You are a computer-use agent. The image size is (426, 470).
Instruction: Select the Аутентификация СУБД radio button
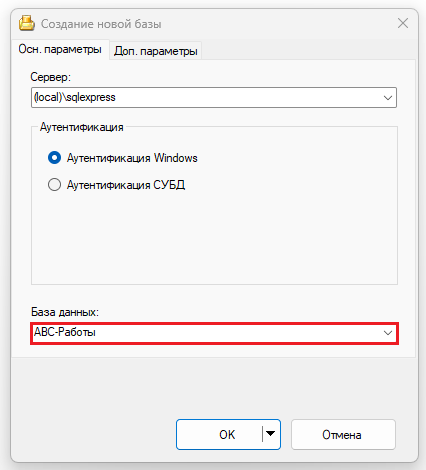pos(54,184)
